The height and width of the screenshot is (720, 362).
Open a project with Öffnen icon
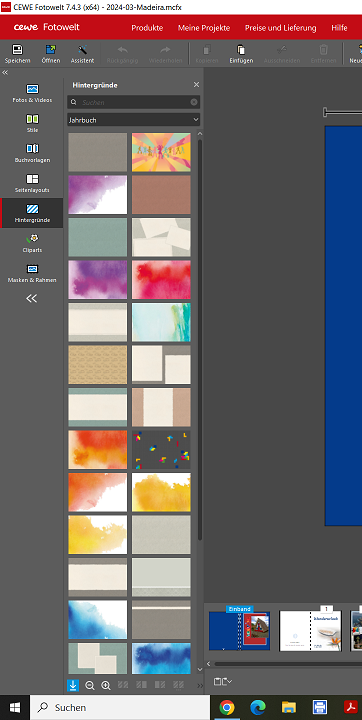51,50
